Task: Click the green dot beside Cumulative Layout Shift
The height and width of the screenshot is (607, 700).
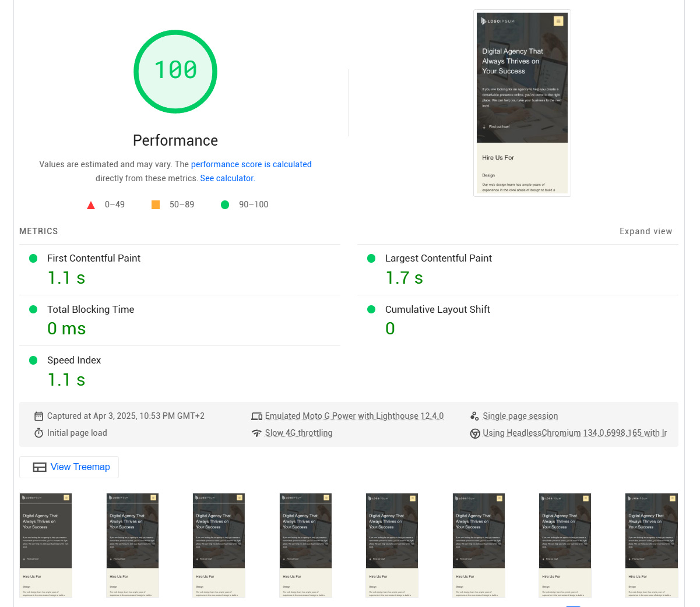Action: click(371, 309)
